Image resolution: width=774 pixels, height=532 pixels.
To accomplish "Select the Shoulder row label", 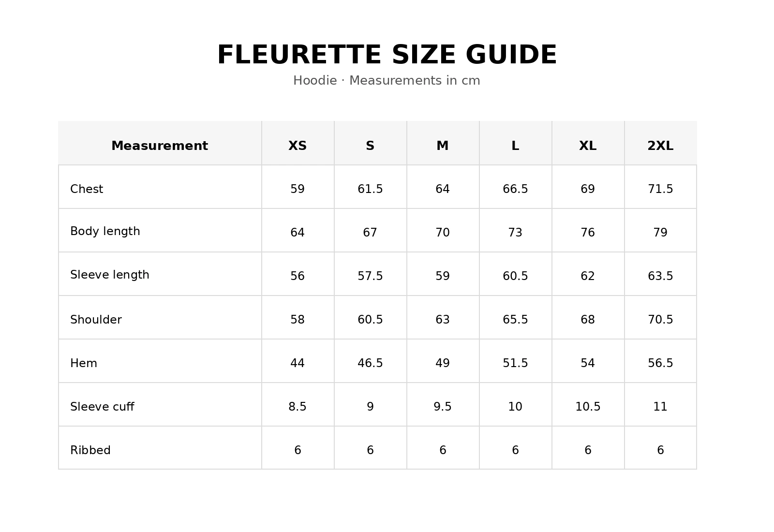I will [x=96, y=320].
